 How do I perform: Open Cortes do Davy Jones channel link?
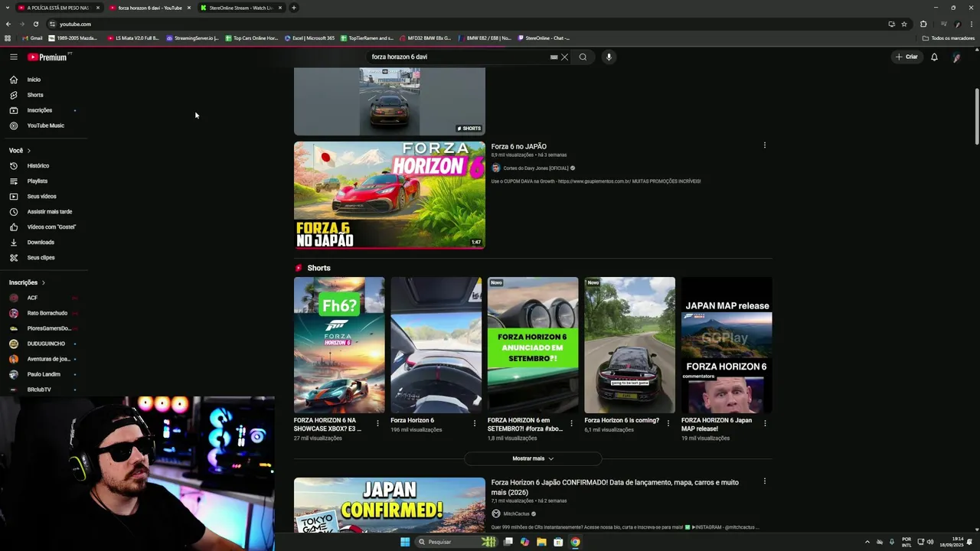pyautogui.click(x=535, y=168)
